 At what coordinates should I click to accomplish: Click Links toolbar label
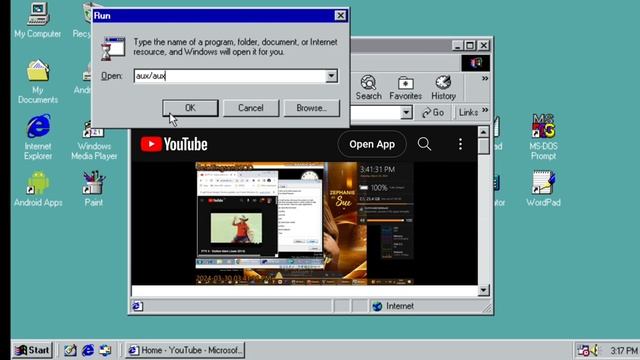(x=468, y=112)
